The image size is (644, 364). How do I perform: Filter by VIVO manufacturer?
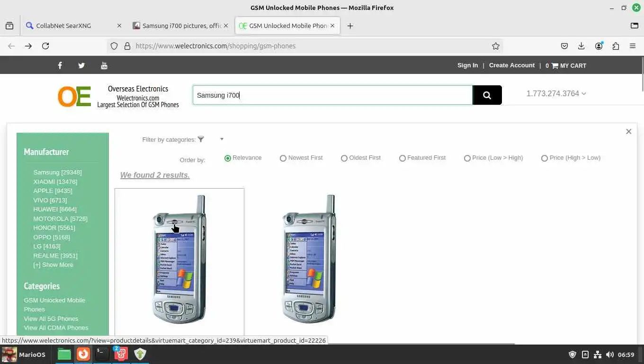coord(50,200)
